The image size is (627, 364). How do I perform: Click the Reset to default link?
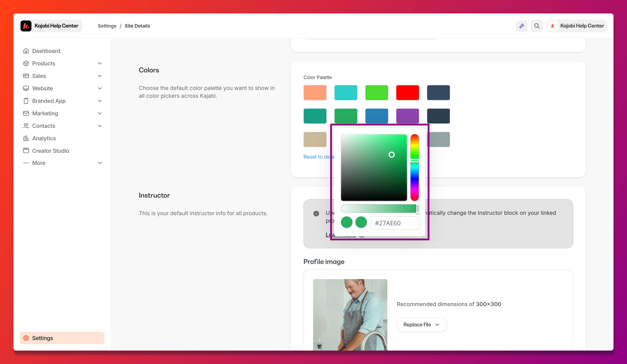(x=318, y=157)
